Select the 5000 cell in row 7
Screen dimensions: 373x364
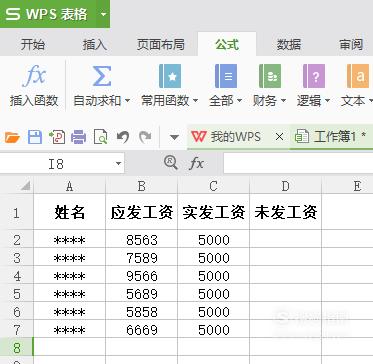(x=213, y=329)
